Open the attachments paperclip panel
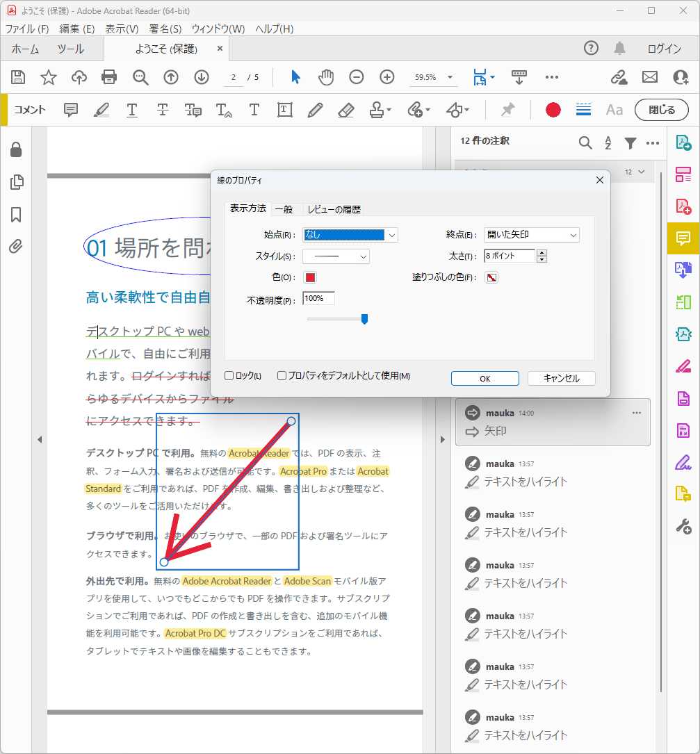This screenshot has width=700, height=754. click(16, 247)
